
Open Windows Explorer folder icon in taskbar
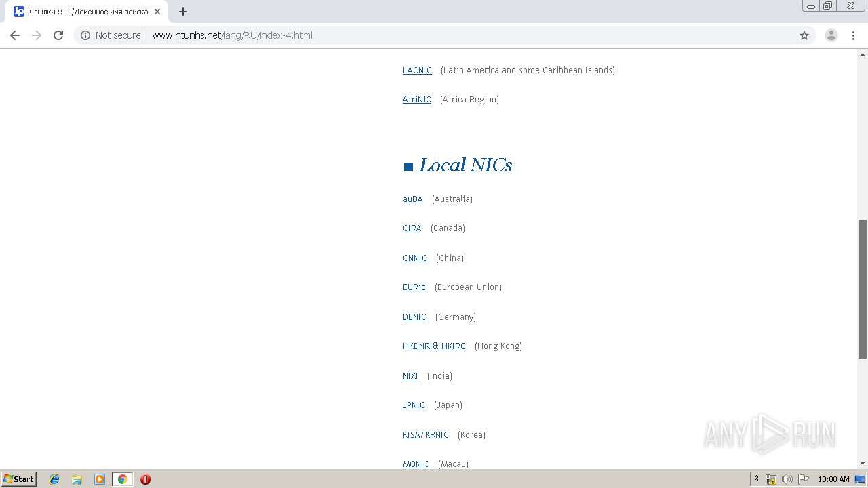pos(77,479)
